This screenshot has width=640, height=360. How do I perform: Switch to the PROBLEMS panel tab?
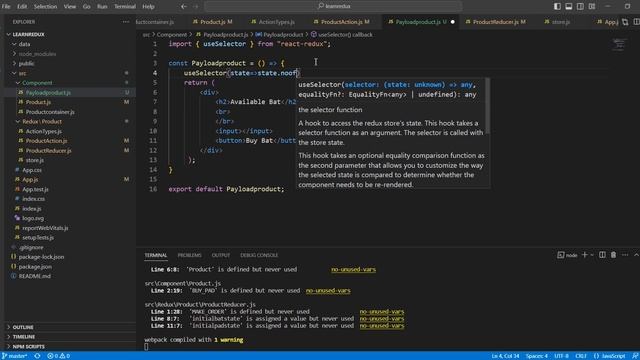189,255
